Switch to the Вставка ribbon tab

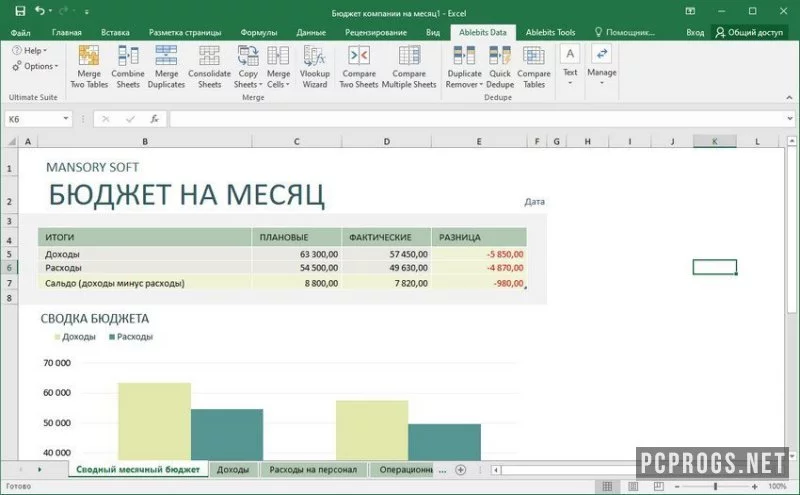pyautogui.click(x=115, y=32)
